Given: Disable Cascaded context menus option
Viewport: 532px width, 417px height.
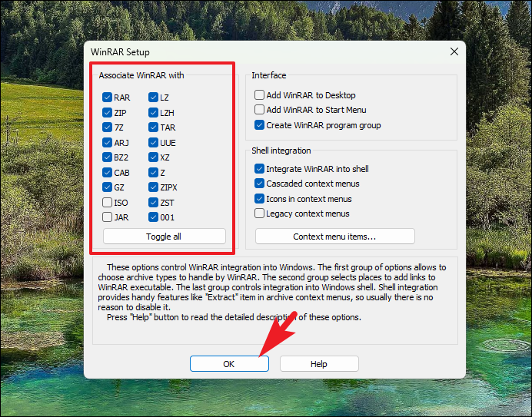Looking at the screenshot, I should pos(260,184).
